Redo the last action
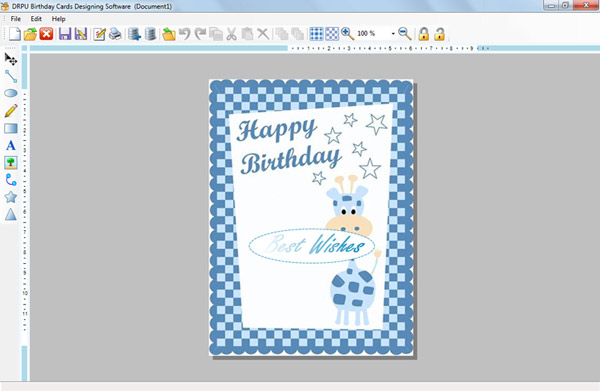The height and width of the screenshot is (391, 600). (x=200, y=34)
